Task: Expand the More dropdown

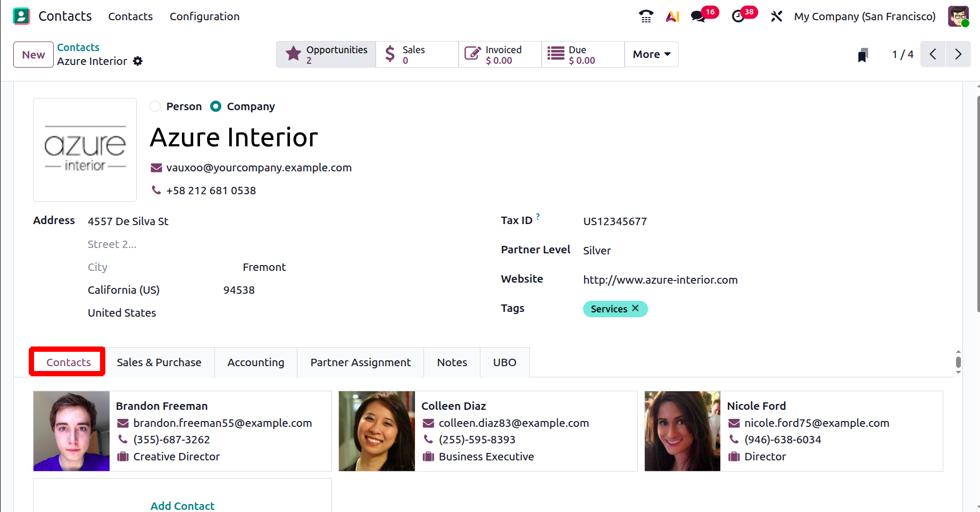Action: coord(651,54)
